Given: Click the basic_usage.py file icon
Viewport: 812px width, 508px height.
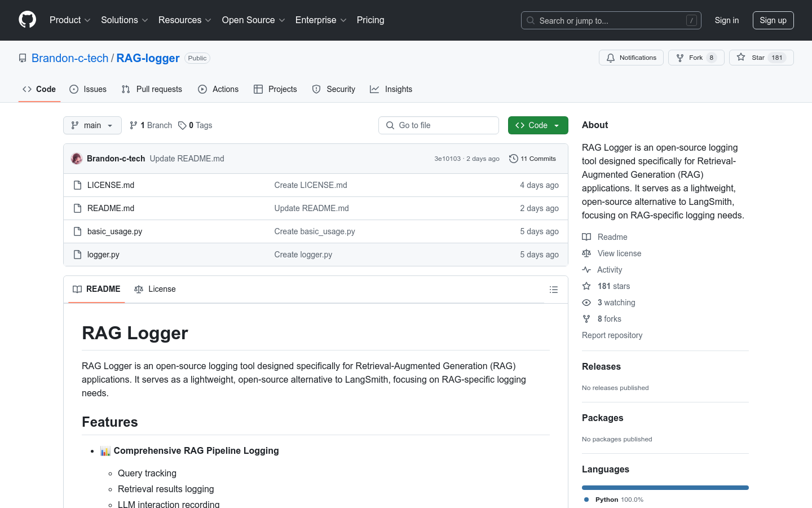Looking at the screenshot, I should point(78,231).
